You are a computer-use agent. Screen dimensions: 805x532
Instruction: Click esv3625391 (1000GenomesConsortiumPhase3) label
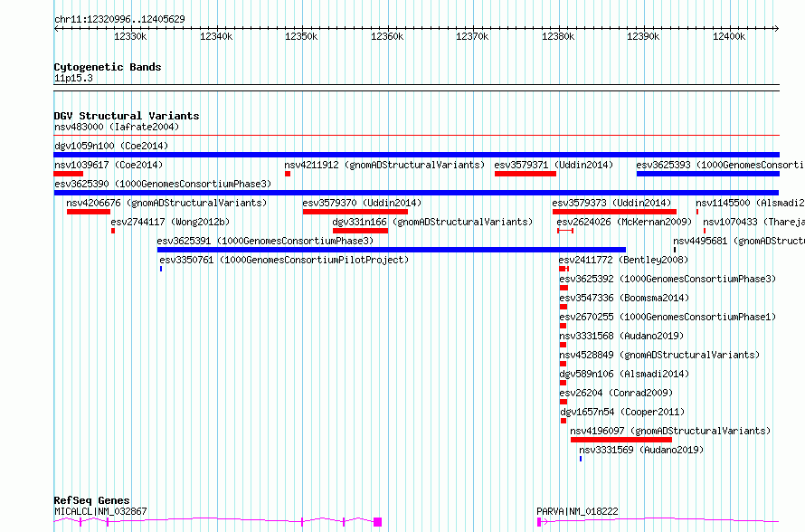coord(265,241)
